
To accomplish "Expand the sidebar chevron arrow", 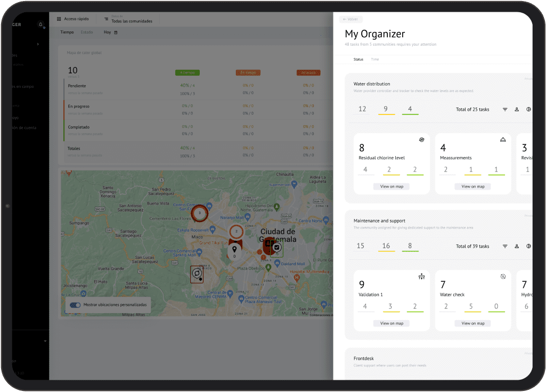I will [x=38, y=44].
